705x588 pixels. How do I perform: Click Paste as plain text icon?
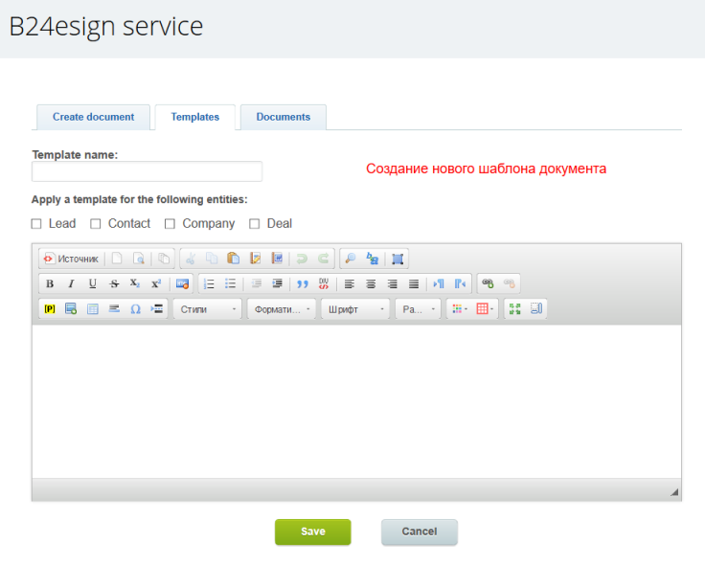(x=255, y=259)
